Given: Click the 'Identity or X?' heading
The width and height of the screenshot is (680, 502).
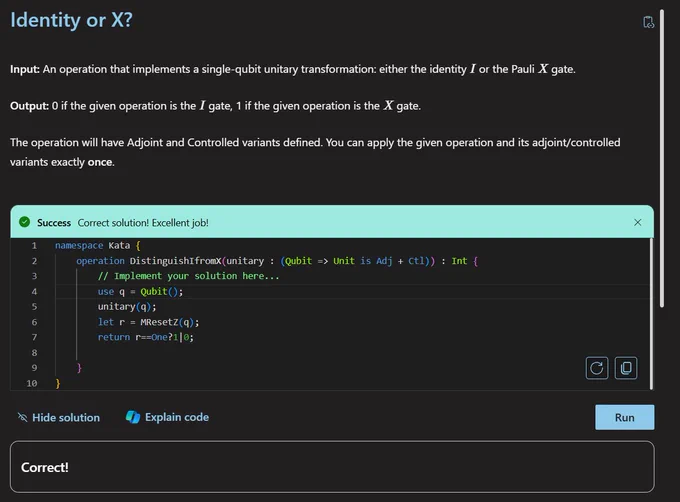Looking at the screenshot, I should [x=72, y=20].
